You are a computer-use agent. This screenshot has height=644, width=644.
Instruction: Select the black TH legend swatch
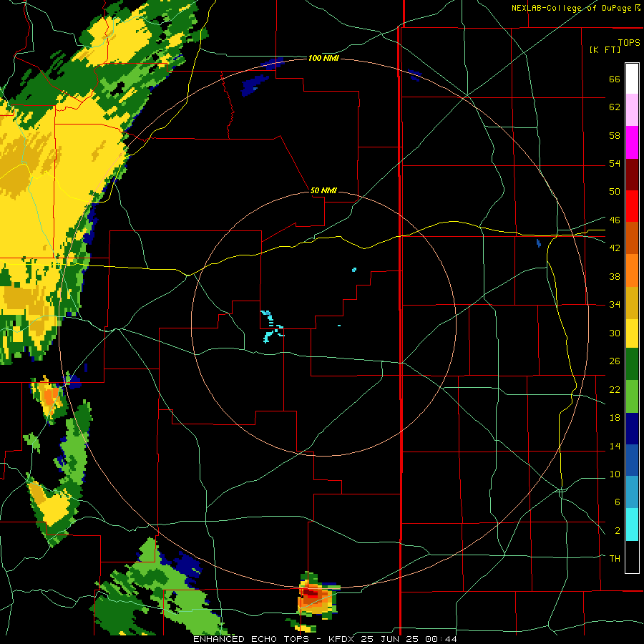[x=632, y=557]
